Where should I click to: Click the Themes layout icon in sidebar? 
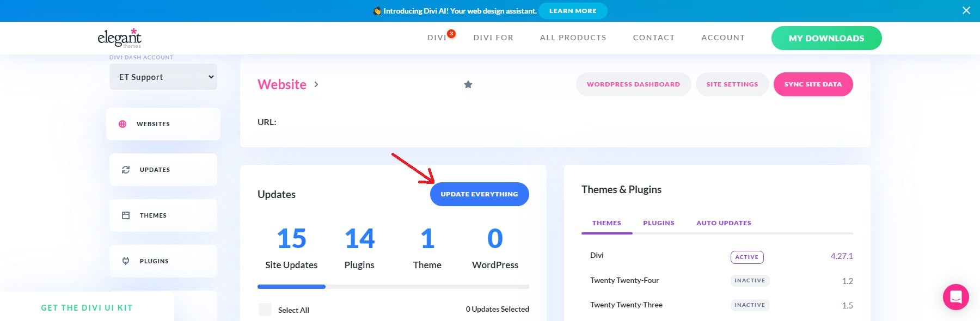[x=126, y=215]
